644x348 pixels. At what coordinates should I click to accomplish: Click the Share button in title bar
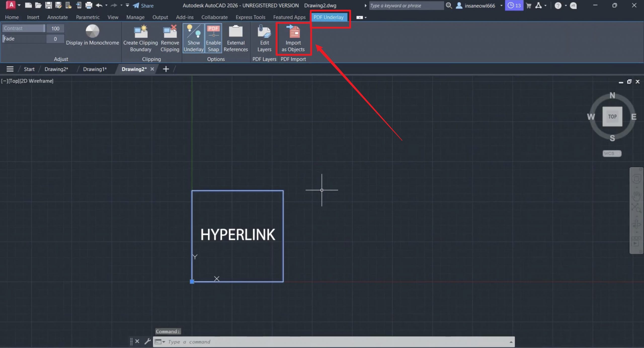143,6
